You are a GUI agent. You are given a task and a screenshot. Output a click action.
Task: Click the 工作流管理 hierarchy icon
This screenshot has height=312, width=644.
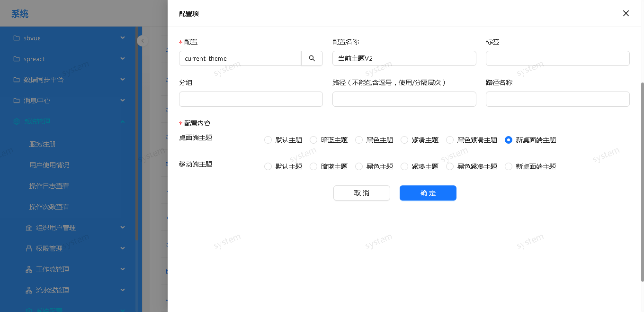click(x=29, y=269)
